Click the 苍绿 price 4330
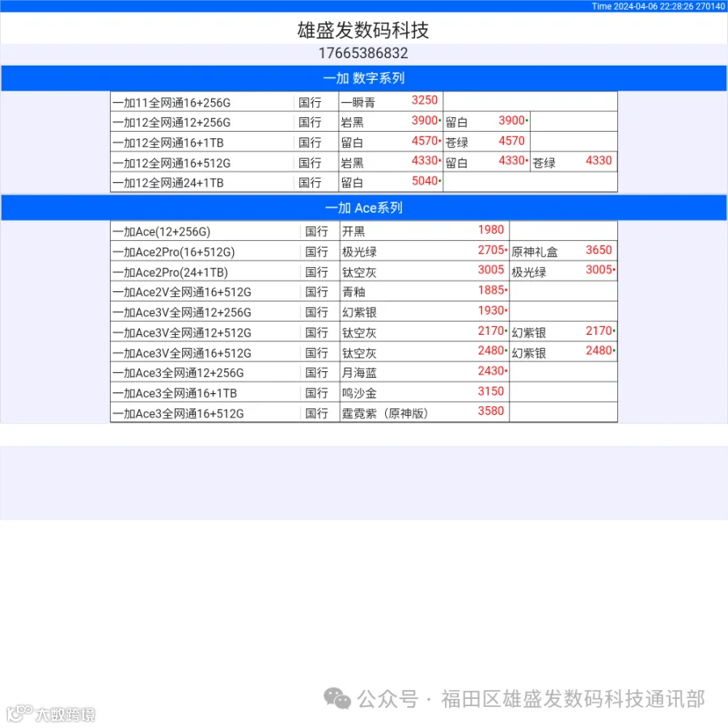Screen dimensions: 728x728 [599, 161]
